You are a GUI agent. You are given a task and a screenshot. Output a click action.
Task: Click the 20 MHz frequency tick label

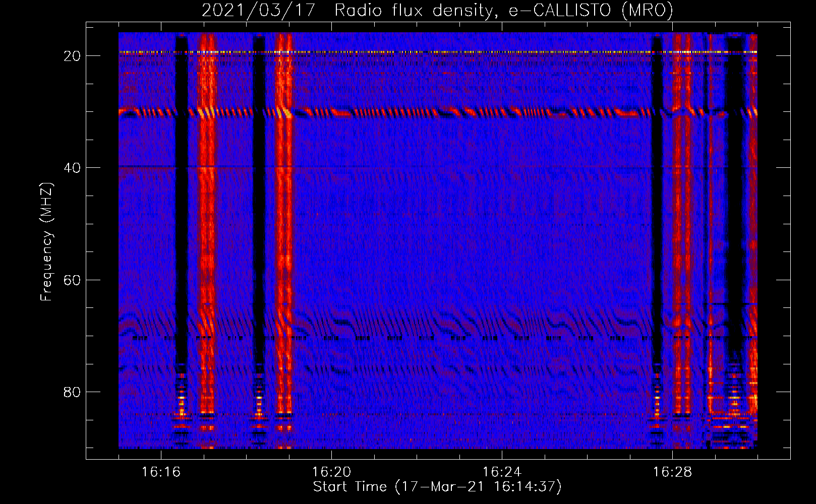coord(72,56)
